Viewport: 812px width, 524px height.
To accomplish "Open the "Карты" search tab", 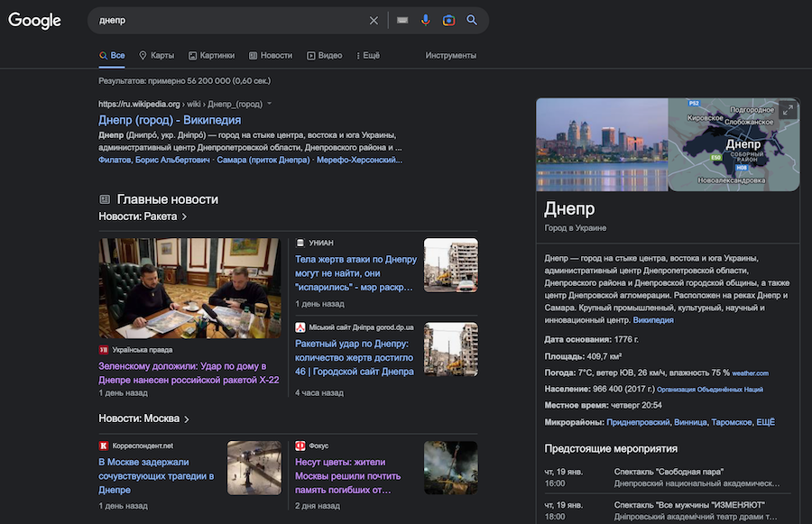I will [x=156, y=56].
